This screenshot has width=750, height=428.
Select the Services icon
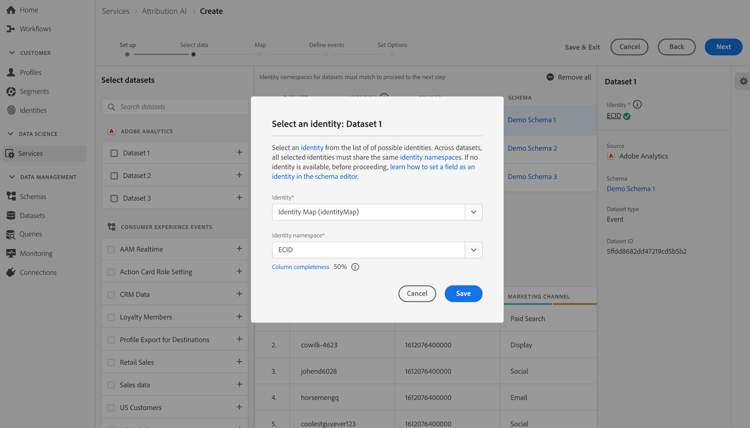[10, 154]
